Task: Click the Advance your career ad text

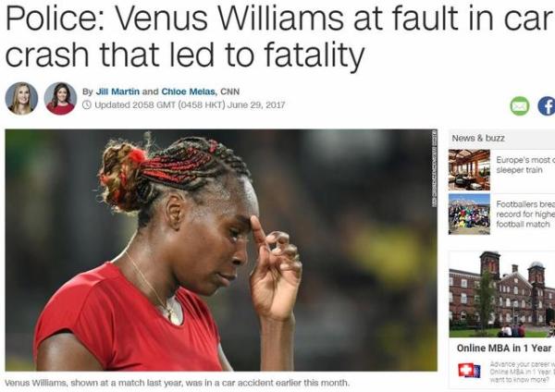Action: coord(522,372)
